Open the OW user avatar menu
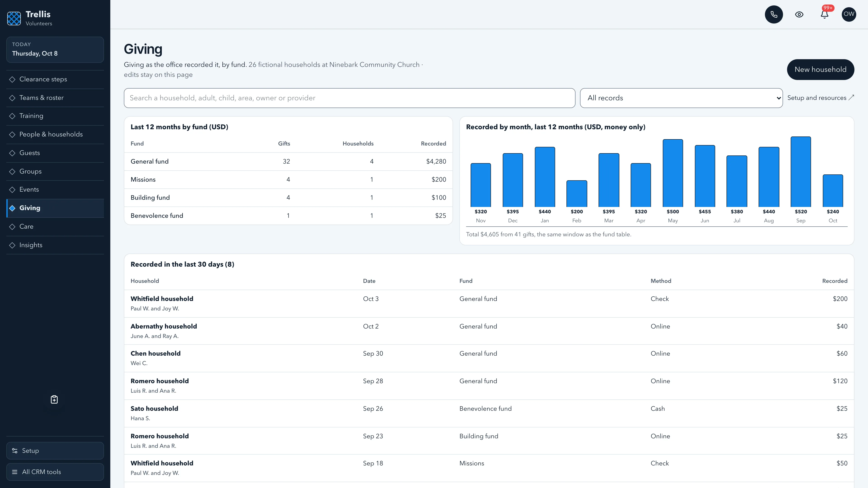Viewport: 868px width, 488px height. pyautogui.click(x=849, y=14)
